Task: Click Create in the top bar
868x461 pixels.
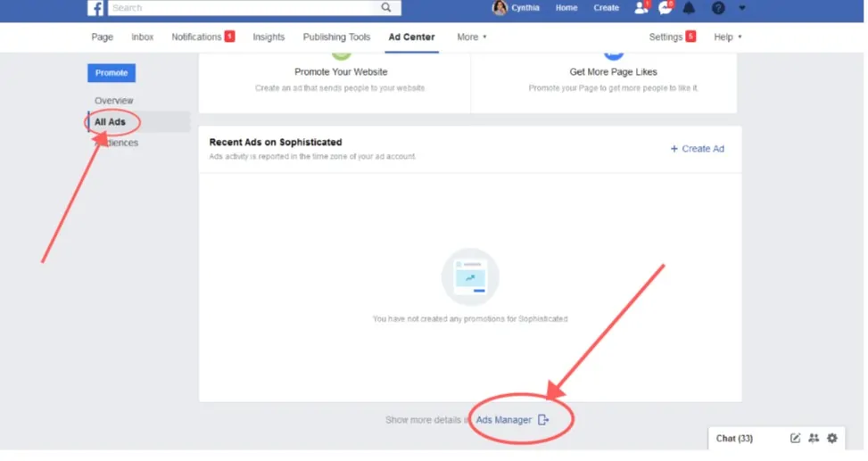Action: [606, 8]
